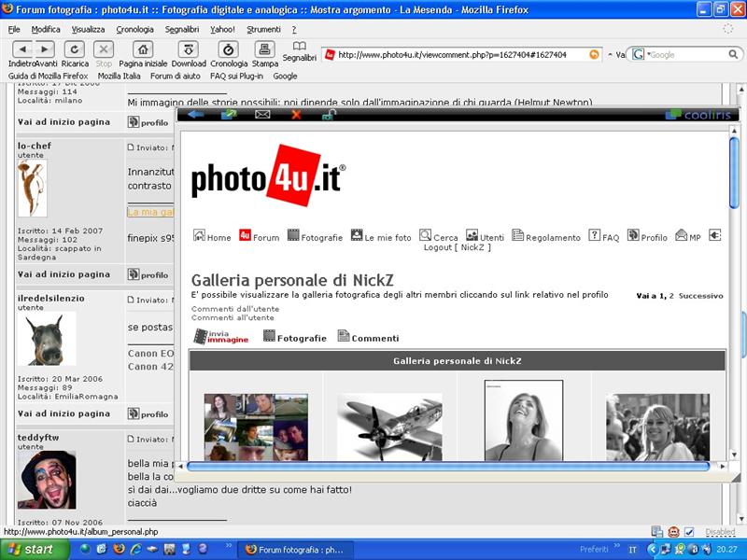Click the Avanti forward arrow button
Image resolution: width=747 pixels, height=560 pixels.
click(44, 49)
